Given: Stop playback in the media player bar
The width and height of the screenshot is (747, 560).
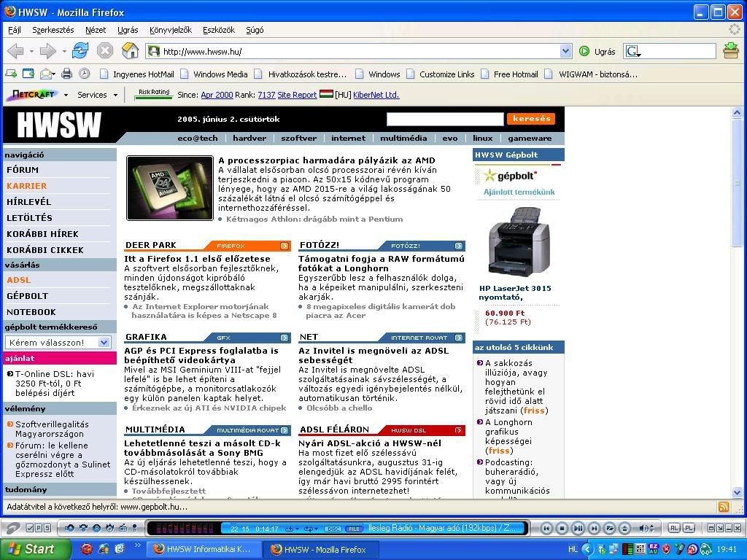Looking at the screenshot, I should pyautogui.click(x=562, y=528).
